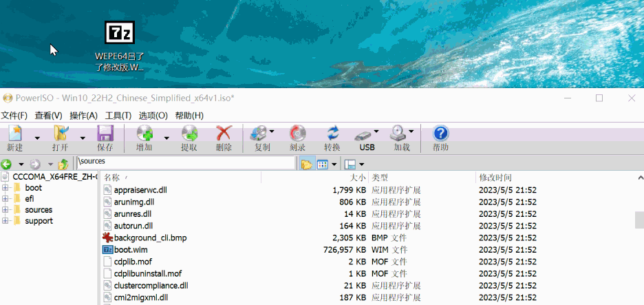
Task: Select file arunimg.dll
Action: pyautogui.click(x=134, y=202)
